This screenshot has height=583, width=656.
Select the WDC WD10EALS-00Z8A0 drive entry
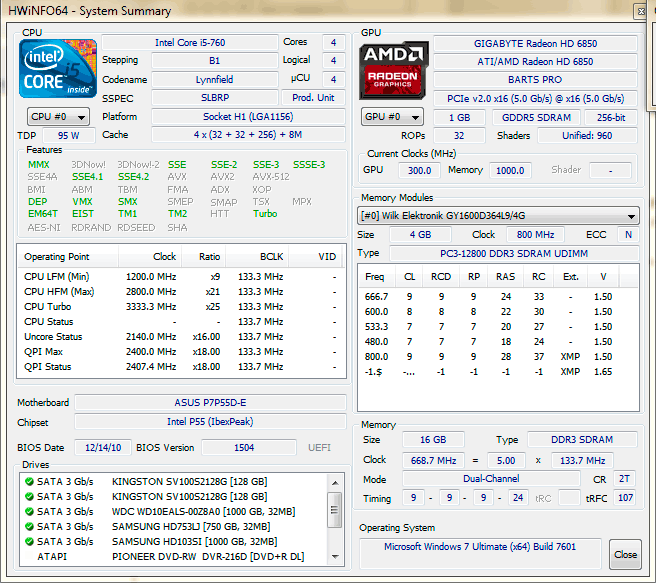click(172, 511)
